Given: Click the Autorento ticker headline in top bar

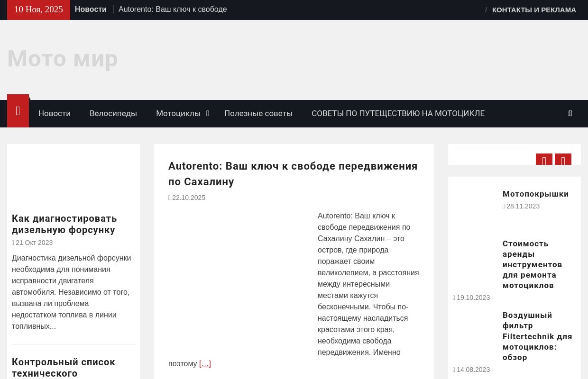Looking at the screenshot, I should (173, 9).
